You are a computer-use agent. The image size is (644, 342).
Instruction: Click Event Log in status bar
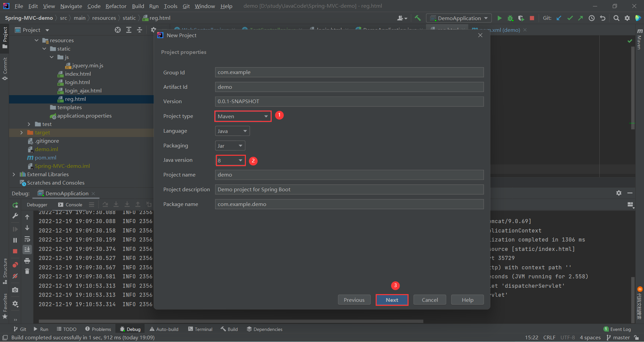(617, 329)
